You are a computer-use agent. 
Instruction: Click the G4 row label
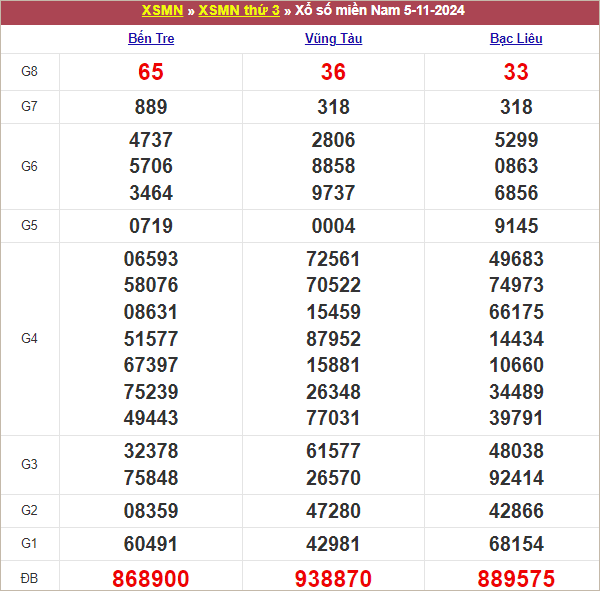[x=29, y=338]
